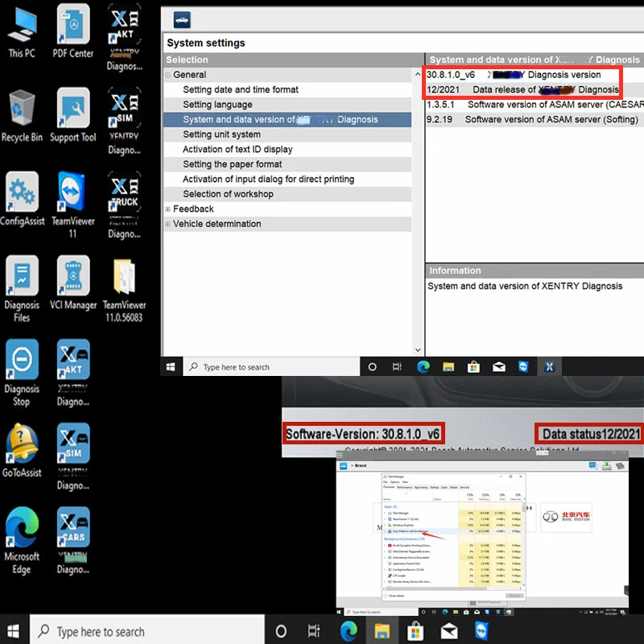Launch the TeamViewer 11 desktop shortcut
This screenshot has width=644, height=644.
[x=73, y=205]
